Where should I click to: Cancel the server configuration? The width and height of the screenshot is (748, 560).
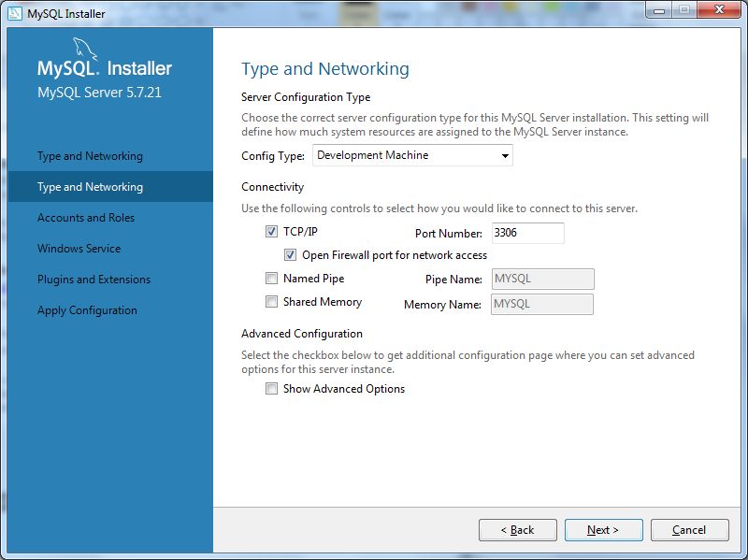[689, 529]
